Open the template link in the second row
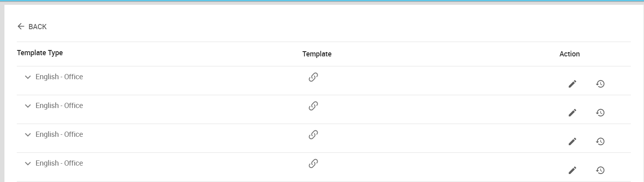The width and height of the screenshot is (644, 182). 313,106
